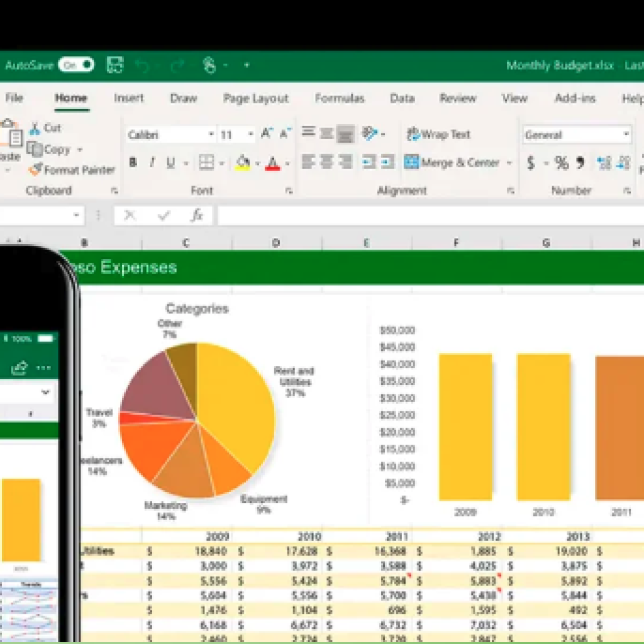Click the Percent Style icon
The width and height of the screenshot is (644, 644).
click(x=562, y=164)
